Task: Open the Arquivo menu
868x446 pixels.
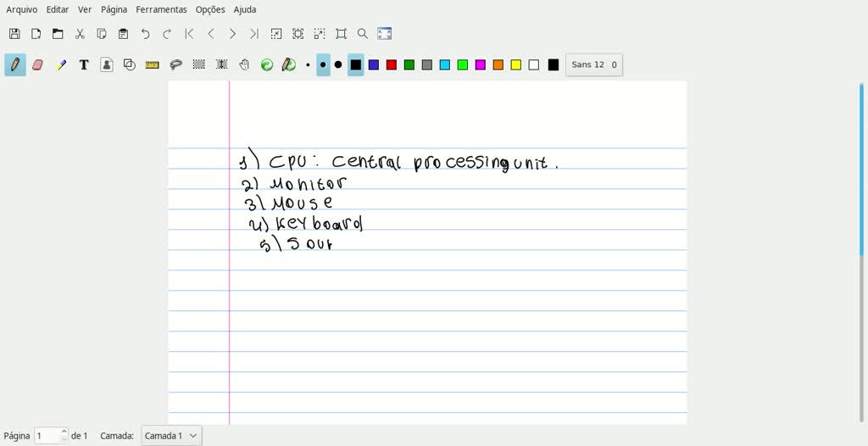Action: 21,9
